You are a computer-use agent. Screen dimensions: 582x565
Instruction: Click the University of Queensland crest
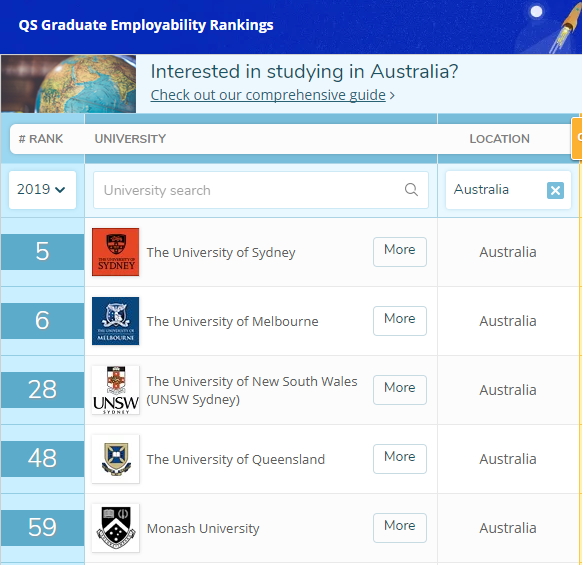coord(115,459)
